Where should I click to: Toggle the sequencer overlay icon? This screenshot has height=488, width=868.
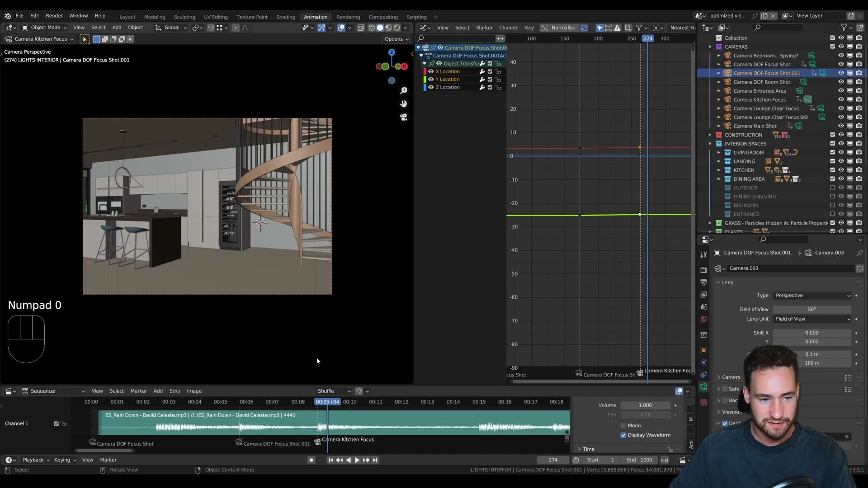click(679, 391)
